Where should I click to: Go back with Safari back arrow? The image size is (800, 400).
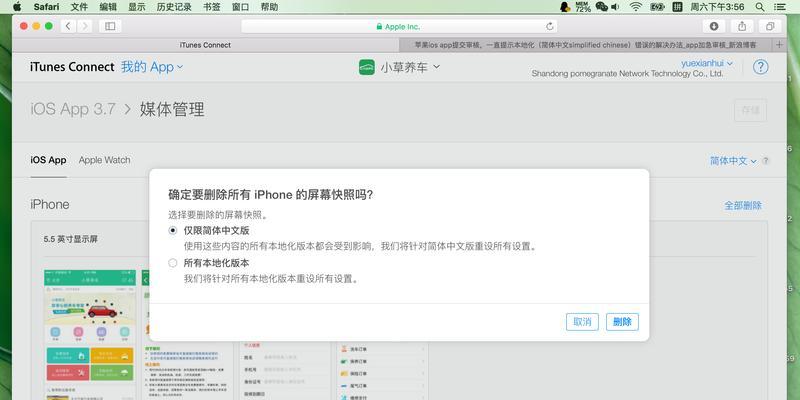pos(68,26)
